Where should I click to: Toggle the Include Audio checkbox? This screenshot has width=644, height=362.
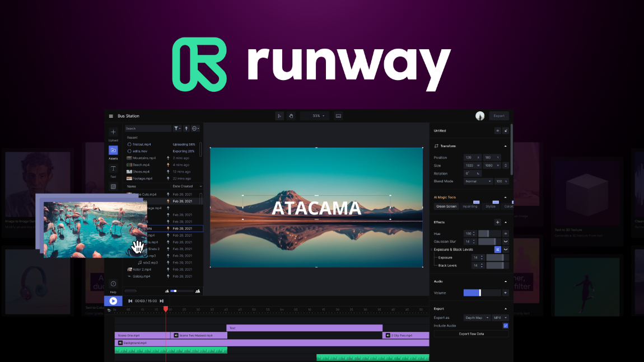[x=506, y=326]
